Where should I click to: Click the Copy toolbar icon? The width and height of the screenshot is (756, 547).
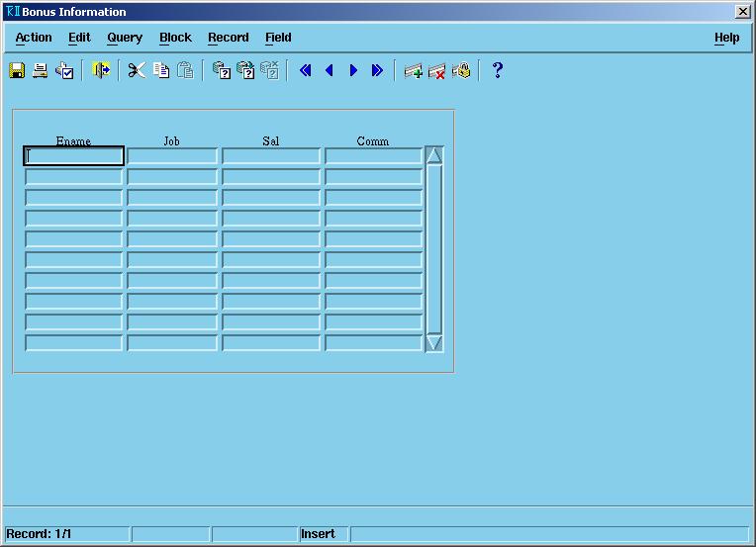(x=161, y=70)
